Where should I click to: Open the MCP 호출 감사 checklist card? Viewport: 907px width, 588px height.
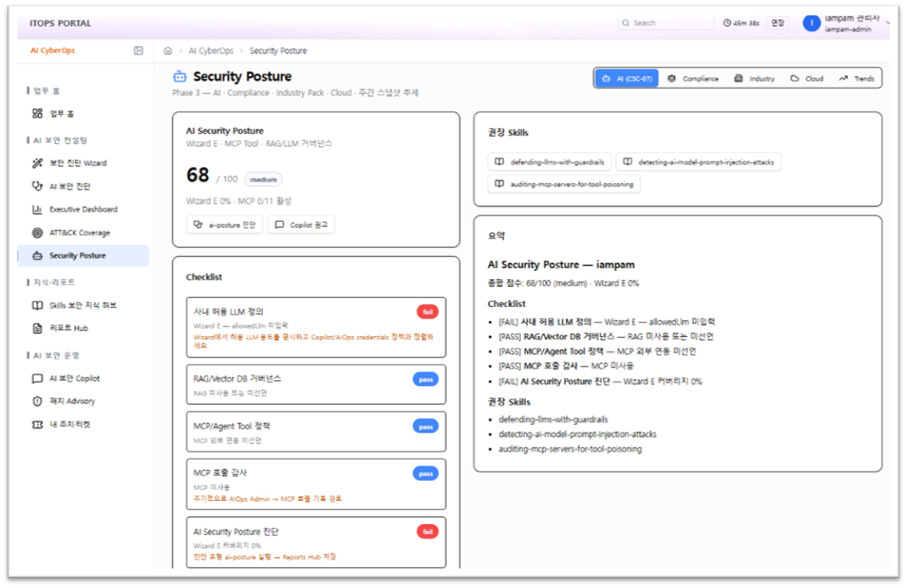[x=316, y=484]
